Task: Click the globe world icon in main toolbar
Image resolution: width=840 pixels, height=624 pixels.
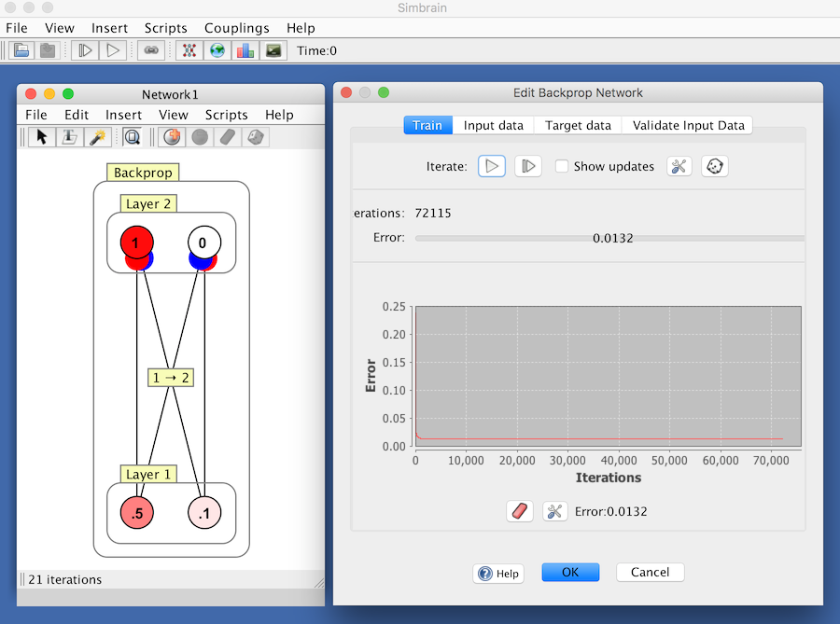Action: (x=217, y=50)
